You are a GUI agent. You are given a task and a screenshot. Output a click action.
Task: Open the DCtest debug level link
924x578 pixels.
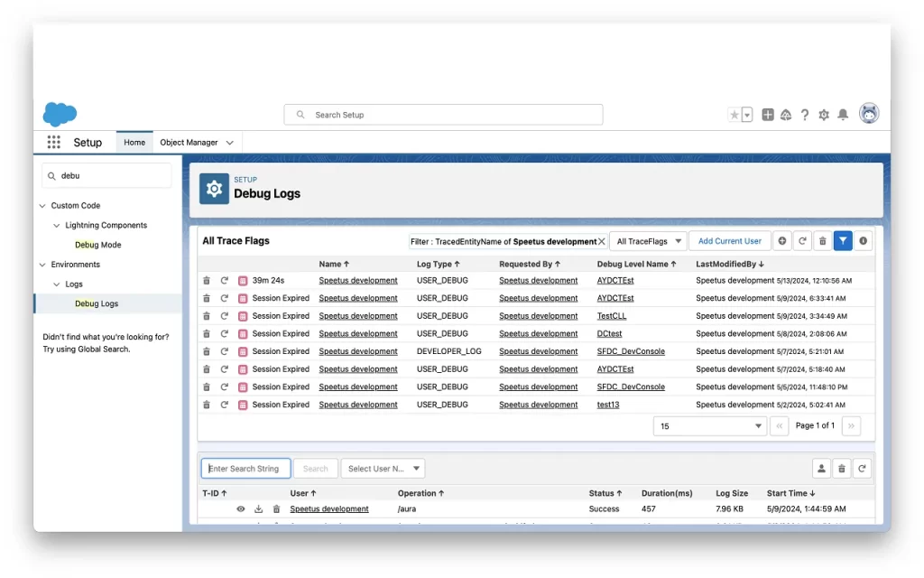pos(609,334)
